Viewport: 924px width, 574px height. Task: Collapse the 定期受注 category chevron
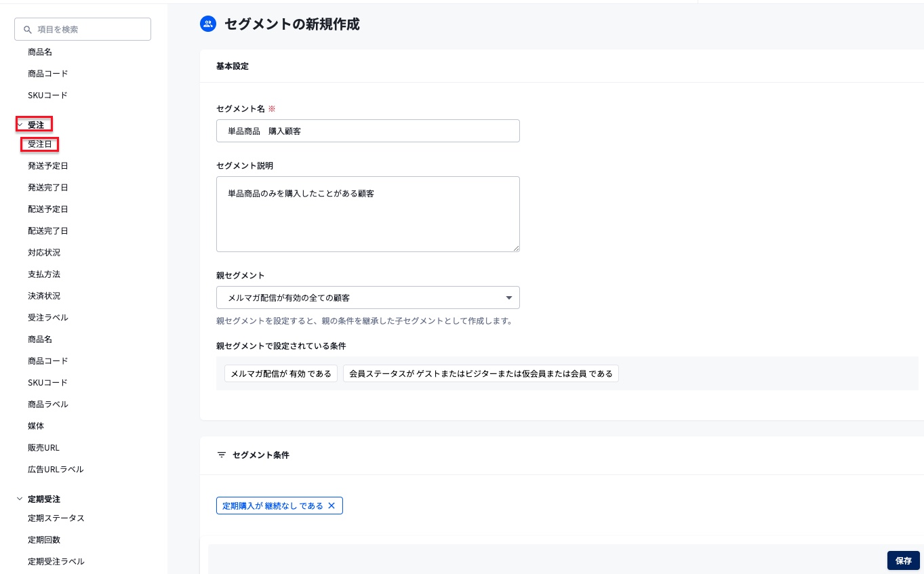coord(20,499)
